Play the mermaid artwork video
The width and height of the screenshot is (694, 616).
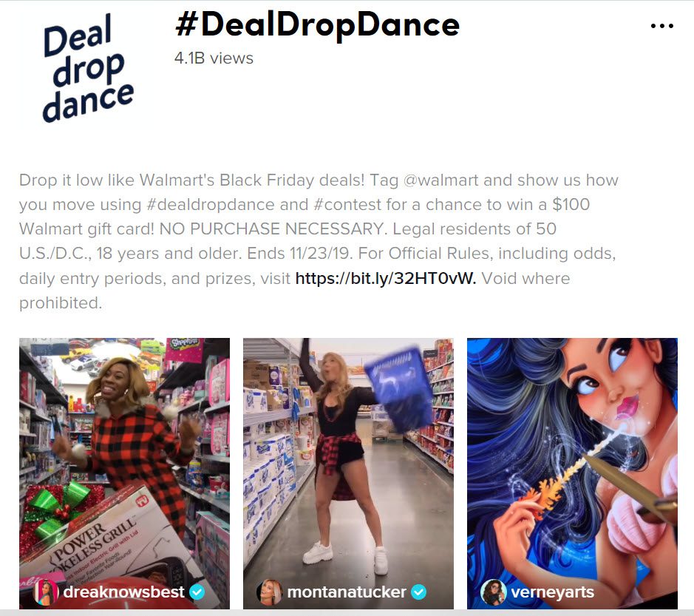tap(572, 473)
